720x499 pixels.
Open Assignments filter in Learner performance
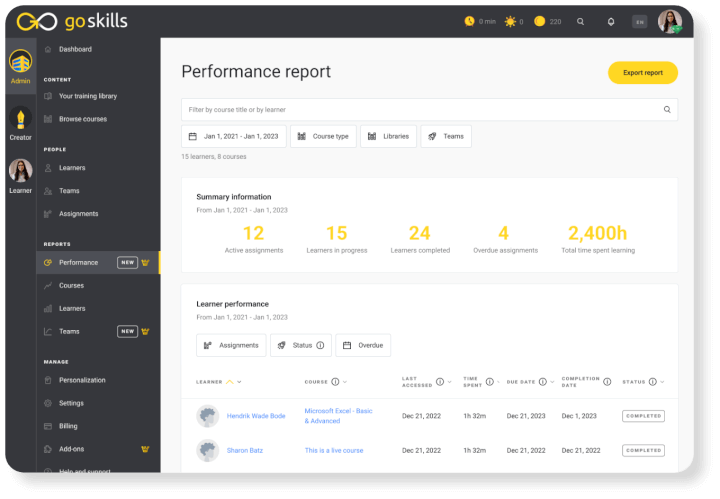coord(231,345)
